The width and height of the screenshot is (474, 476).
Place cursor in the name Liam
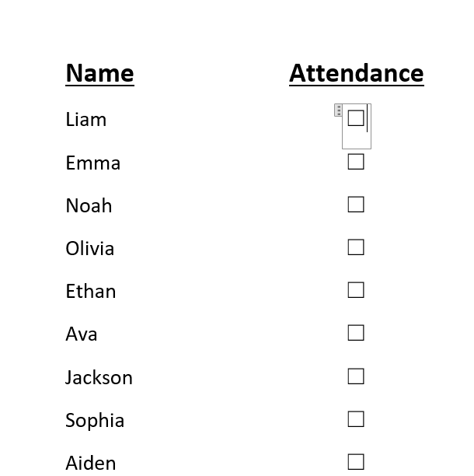click(85, 119)
